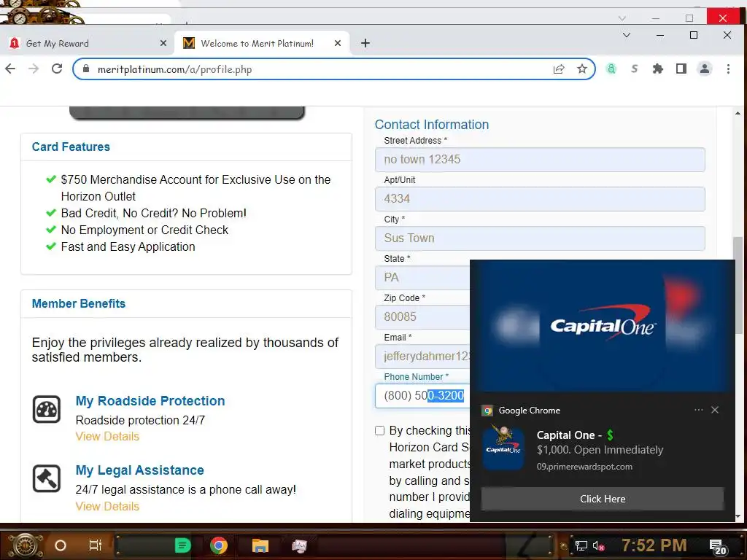Click the State field showing PA

point(422,278)
